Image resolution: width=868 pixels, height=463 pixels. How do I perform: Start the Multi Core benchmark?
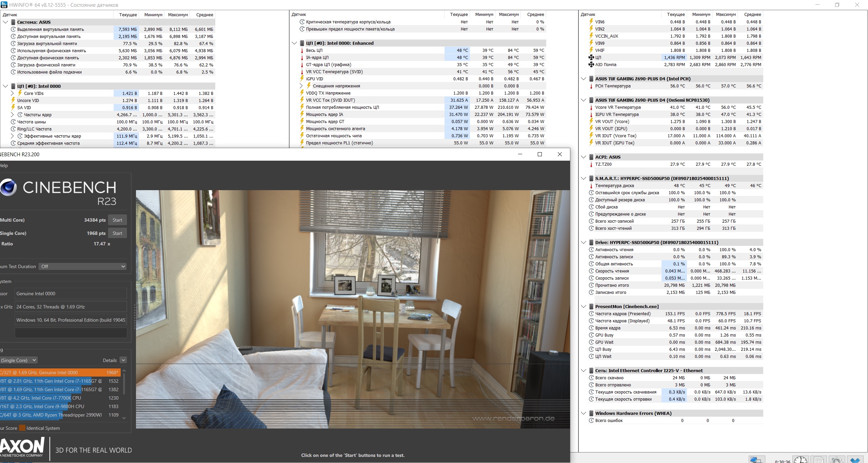[117, 220]
